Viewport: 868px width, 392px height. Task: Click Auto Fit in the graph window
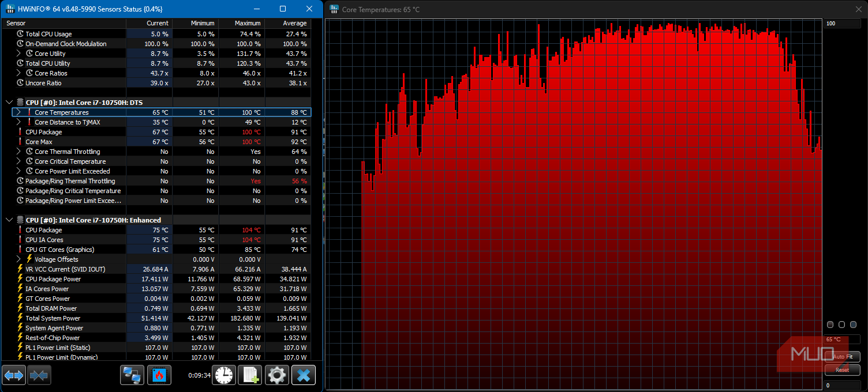(x=843, y=357)
